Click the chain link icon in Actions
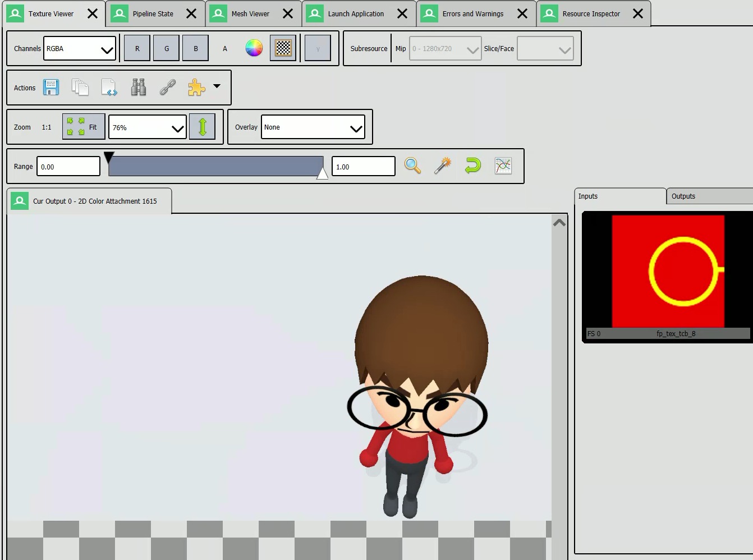The width and height of the screenshot is (753, 560). [x=168, y=88]
